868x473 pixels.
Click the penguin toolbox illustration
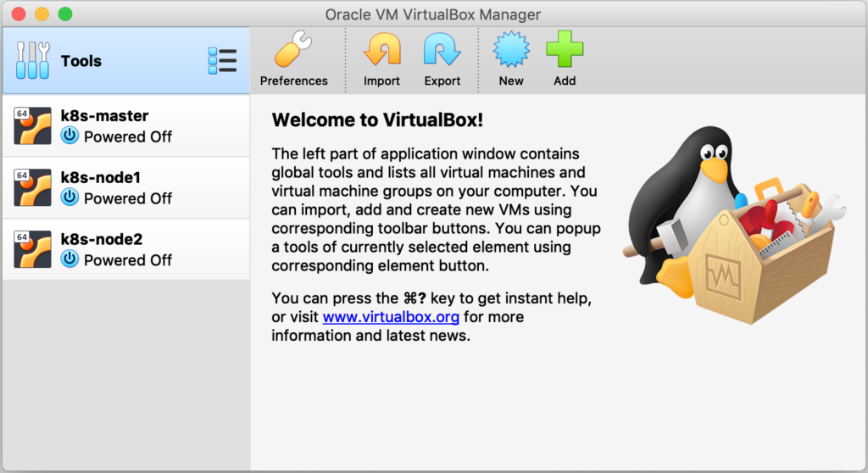point(735,225)
